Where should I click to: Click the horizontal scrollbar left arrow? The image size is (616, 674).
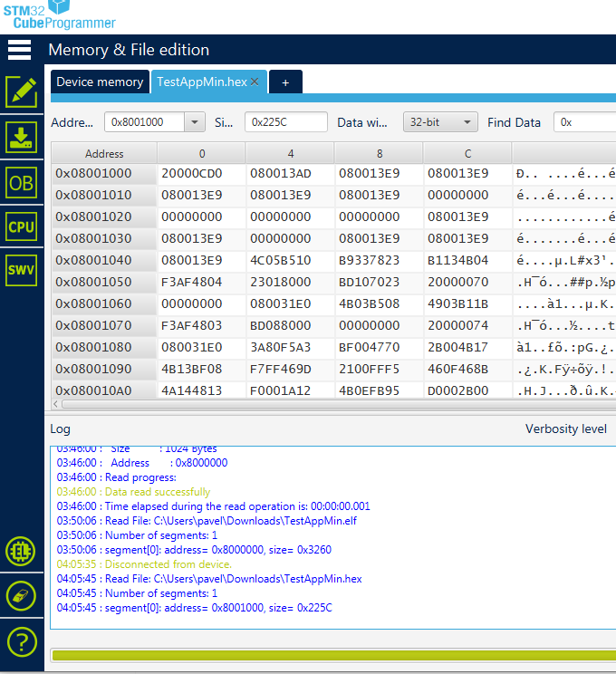pyautogui.click(x=55, y=404)
